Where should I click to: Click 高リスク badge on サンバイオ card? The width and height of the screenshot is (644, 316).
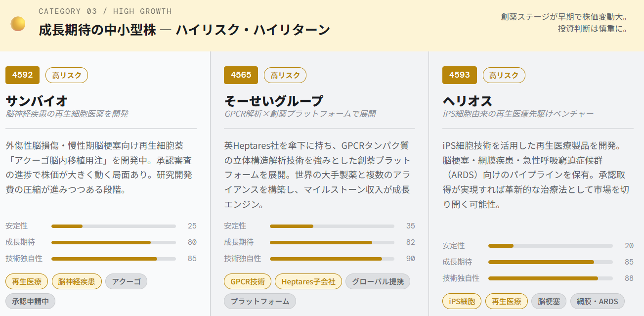67,75
